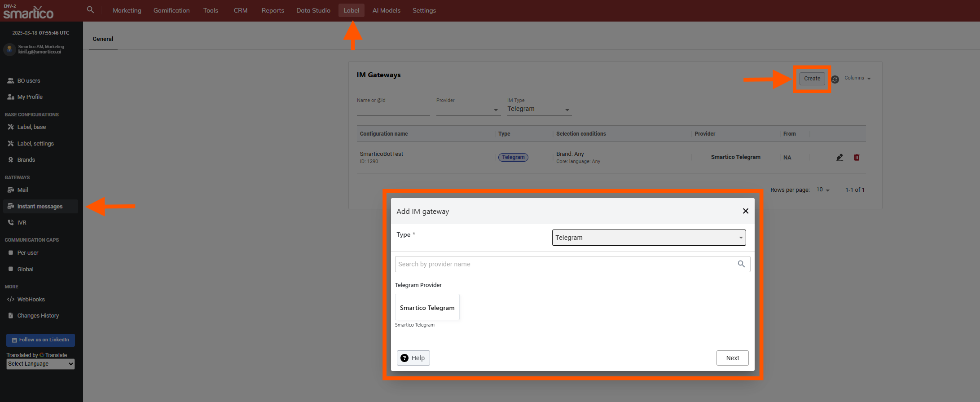Open the Reports menu
The height and width of the screenshot is (402, 980).
point(272,10)
